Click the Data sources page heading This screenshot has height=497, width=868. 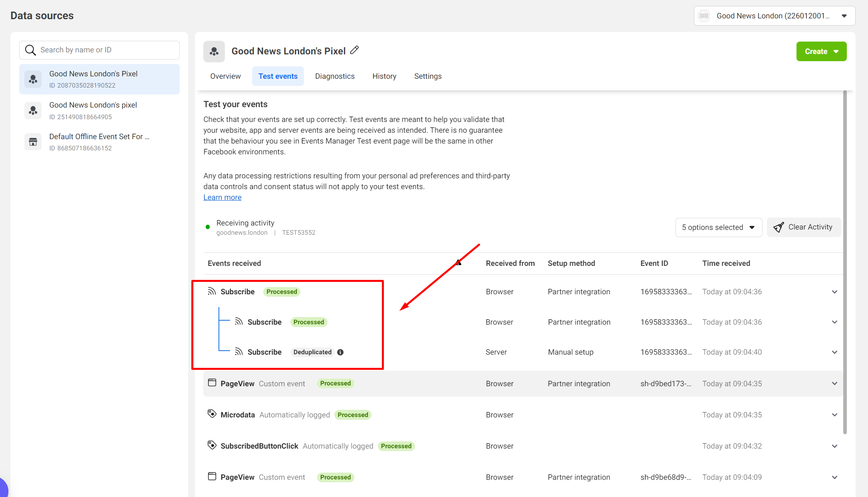[42, 16]
